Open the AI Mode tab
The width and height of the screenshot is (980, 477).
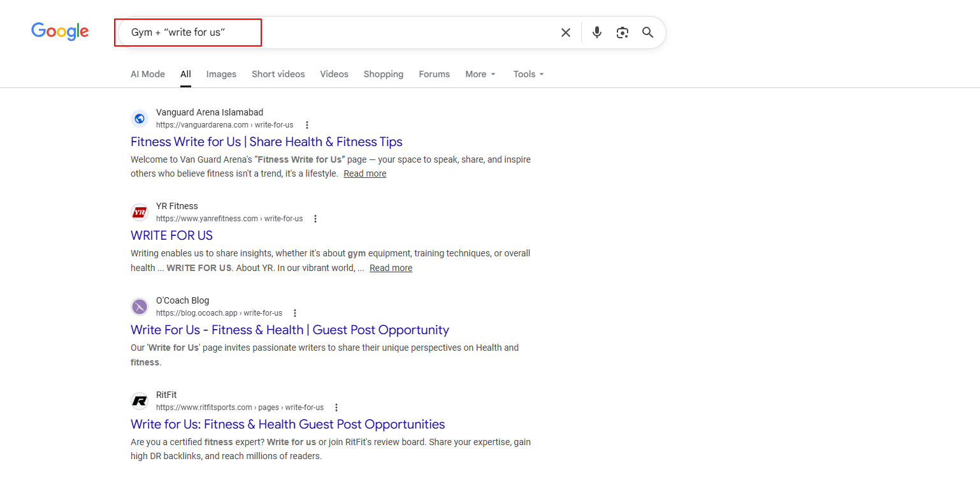147,74
